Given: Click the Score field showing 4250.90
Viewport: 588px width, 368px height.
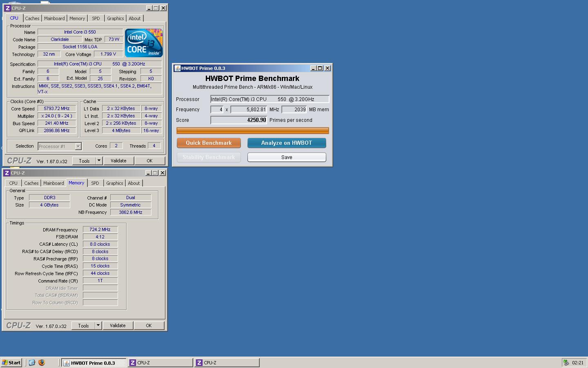Looking at the screenshot, I should pyautogui.click(x=238, y=120).
